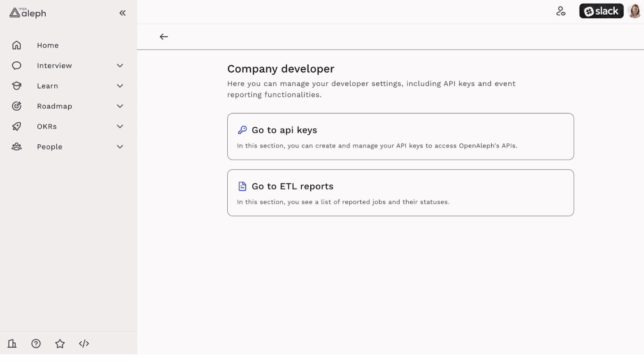The height and width of the screenshot is (362, 644).
Task: Open the user profile avatar
Action: click(635, 11)
